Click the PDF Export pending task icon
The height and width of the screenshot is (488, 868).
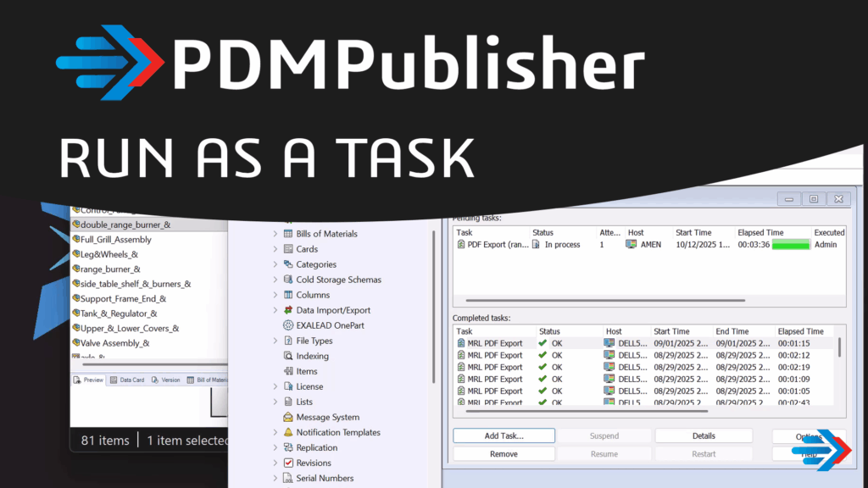(x=460, y=245)
